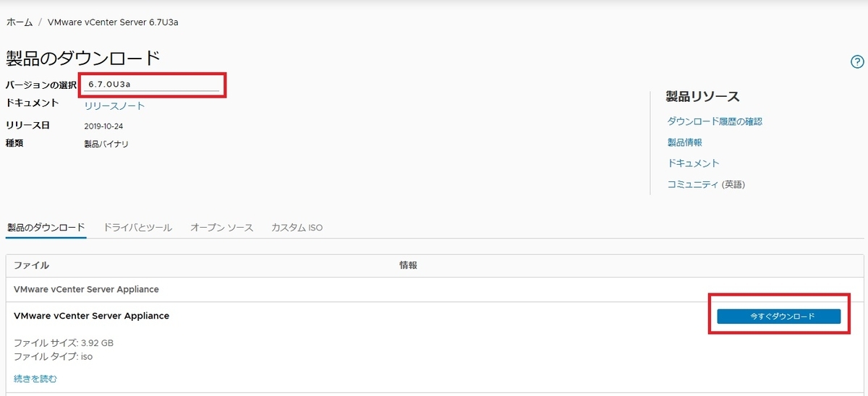Open 製品情報 resource link
This screenshot has width=868, height=396.
(x=685, y=142)
